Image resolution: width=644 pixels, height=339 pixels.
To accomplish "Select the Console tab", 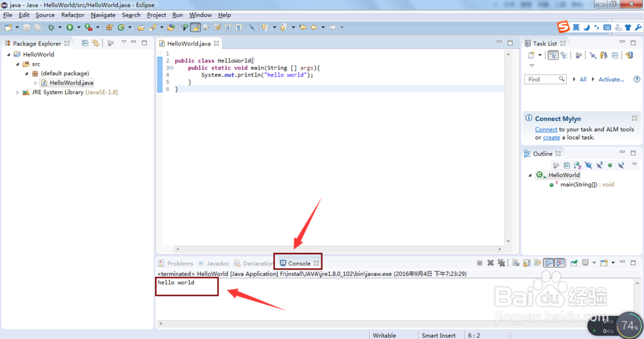I will (299, 264).
